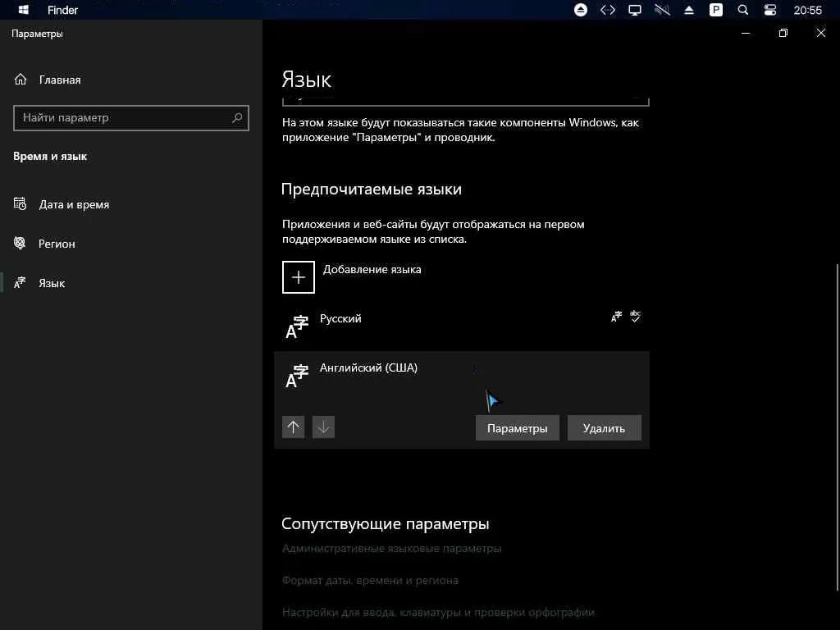Click the calendar clock icon beside Дата и время
This screenshot has height=630, width=840.
[x=21, y=203]
